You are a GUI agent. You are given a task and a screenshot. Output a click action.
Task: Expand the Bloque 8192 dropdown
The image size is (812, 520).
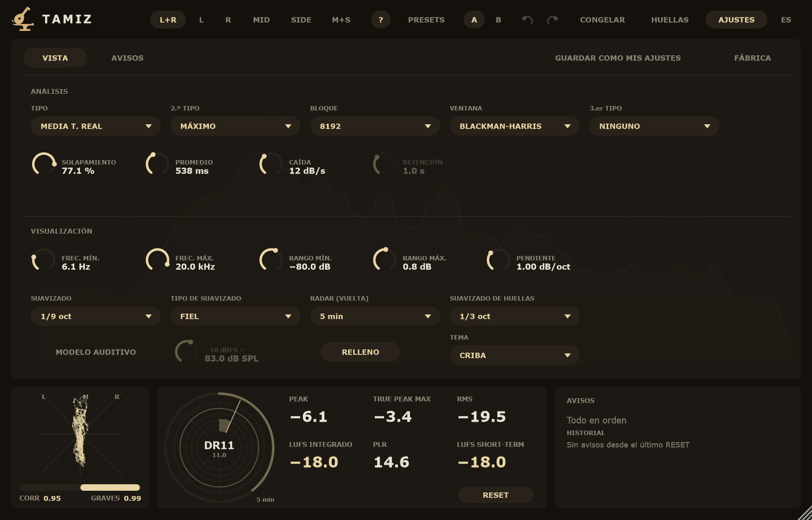375,126
